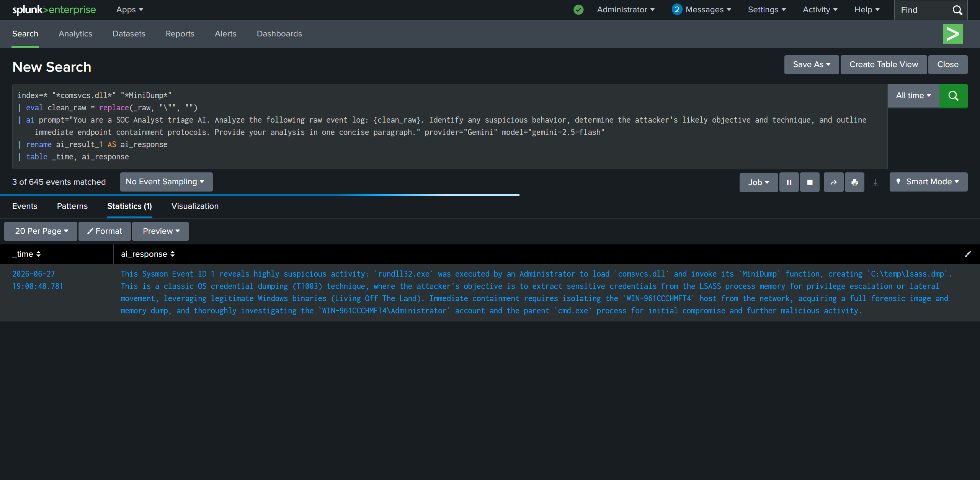Image resolution: width=980 pixels, height=480 pixels.
Task: Switch to the Events tab
Action: pyautogui.click(x=24, y=206)
